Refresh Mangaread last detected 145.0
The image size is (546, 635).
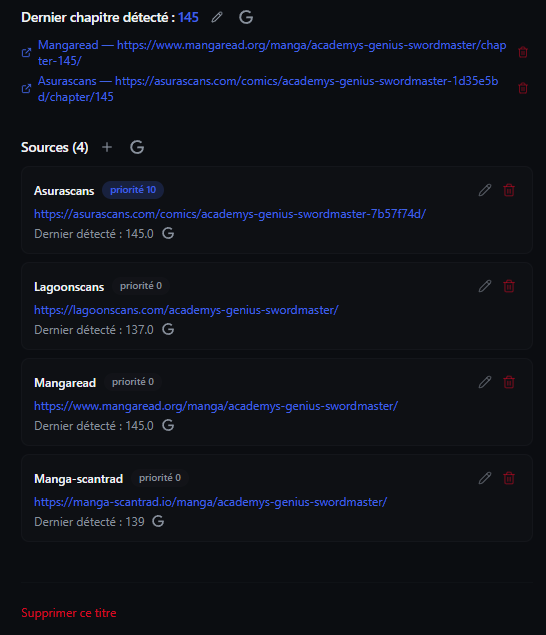(x=168, y=425)
